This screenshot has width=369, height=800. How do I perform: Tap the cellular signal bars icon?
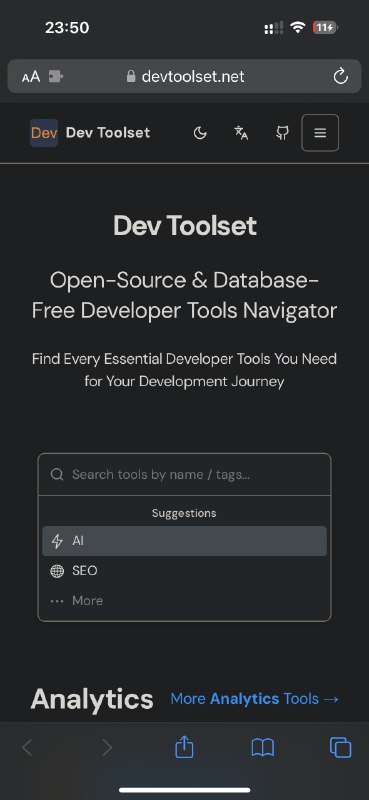tap(274, 28)
